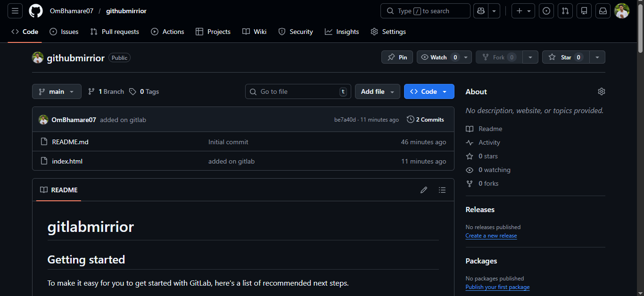Open commit hash be7a40d
644x296 pixels.
345,120
